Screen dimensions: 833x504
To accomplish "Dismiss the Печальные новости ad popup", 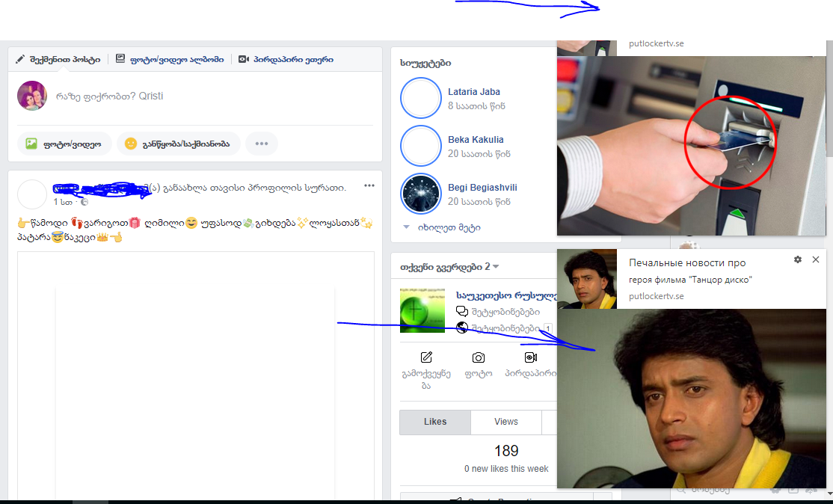I will pos(815,259).
